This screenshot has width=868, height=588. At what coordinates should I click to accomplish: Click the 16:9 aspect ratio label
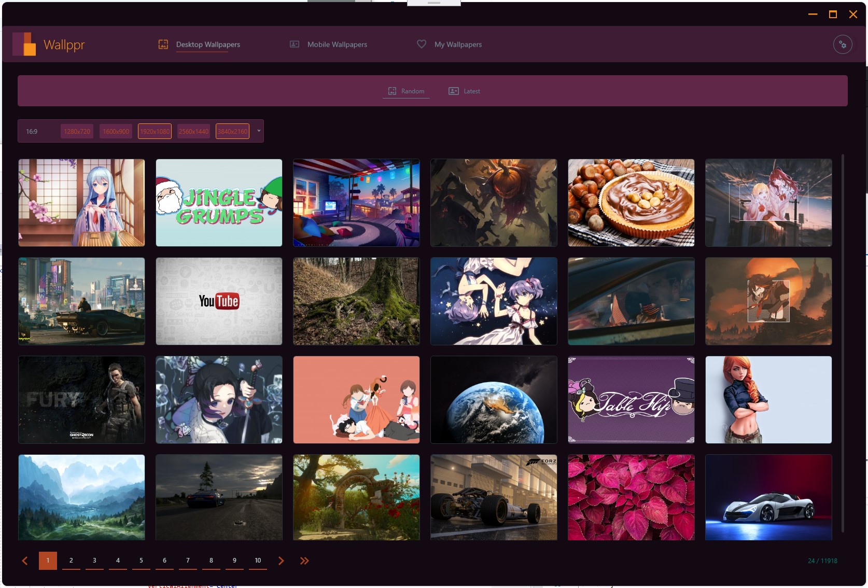point(32,132)
